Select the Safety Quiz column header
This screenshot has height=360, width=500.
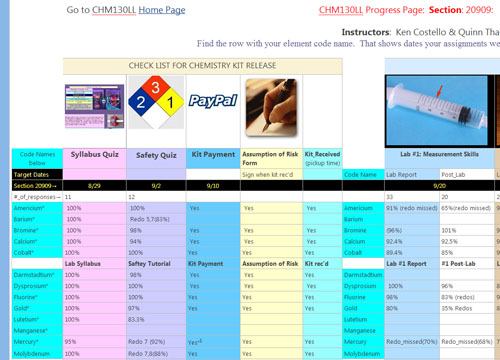pyautogui.click(x=156, y=155)
